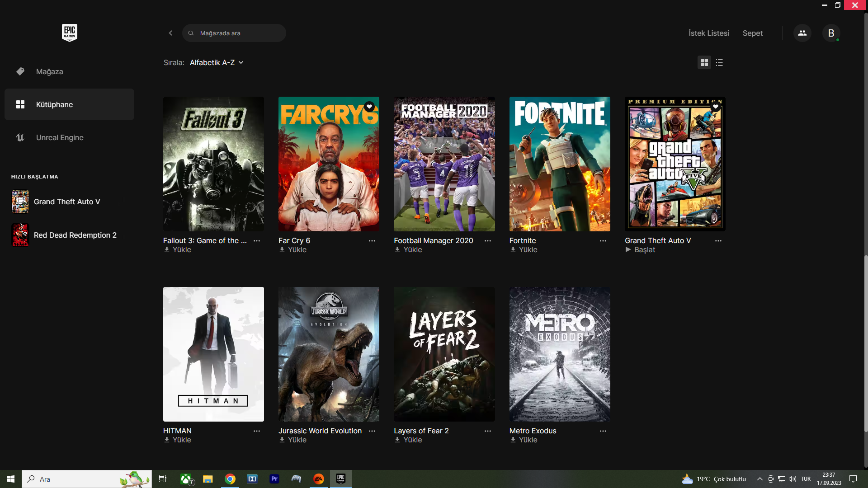Open more options for Fortnite
This screenshot has width=868, height=488.
click(603, 241)
